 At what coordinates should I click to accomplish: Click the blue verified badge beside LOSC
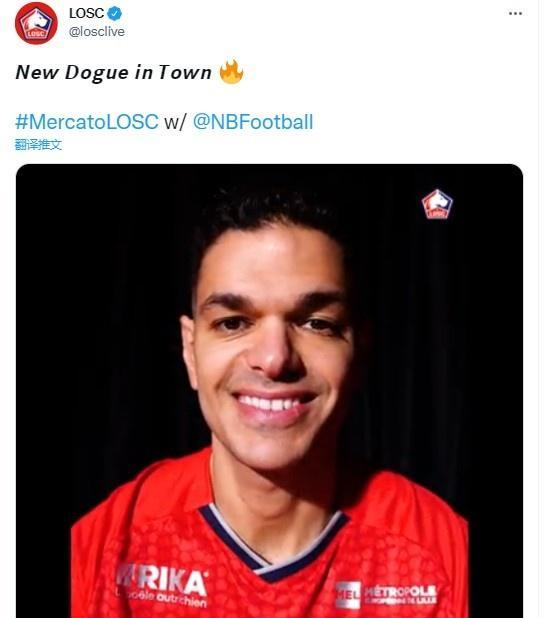tap(115, 14)
